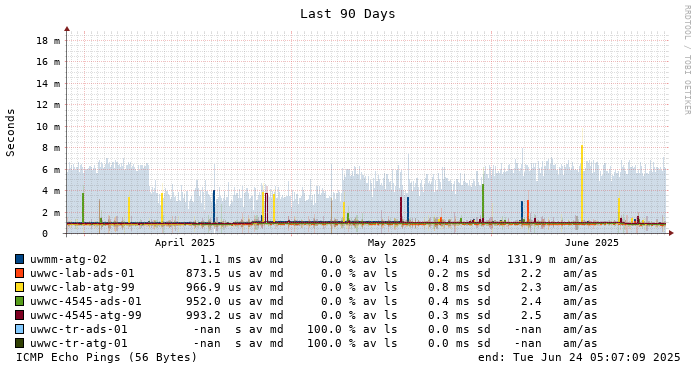Click the tall yellow spike in June
Image resolution: width=697 pixels, height=371 pixels.
coord(582,183)
